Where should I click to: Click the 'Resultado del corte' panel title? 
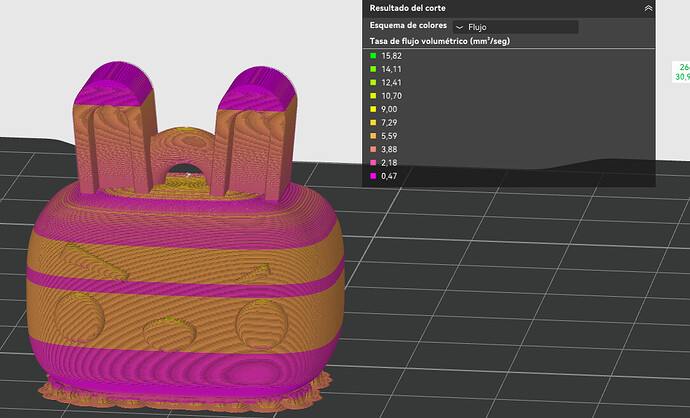click(x=407, y=8)
